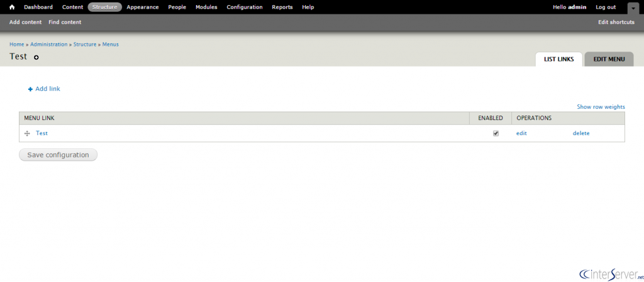Viewport: 644px width, 282px height.
Task: Click Show row weights
Action: click(601, 107)
